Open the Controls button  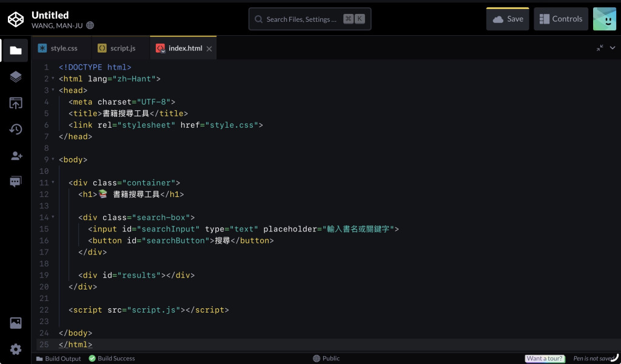point(561,19)
